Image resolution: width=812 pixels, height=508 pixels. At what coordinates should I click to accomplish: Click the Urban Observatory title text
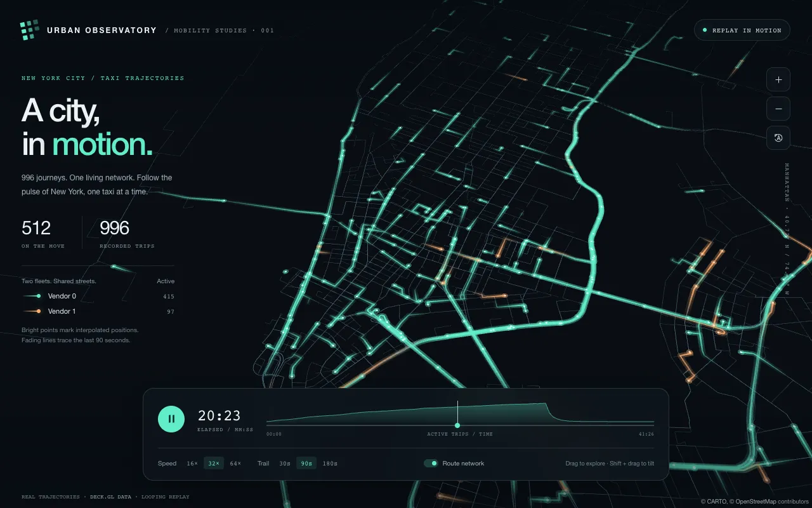point(102,30)
